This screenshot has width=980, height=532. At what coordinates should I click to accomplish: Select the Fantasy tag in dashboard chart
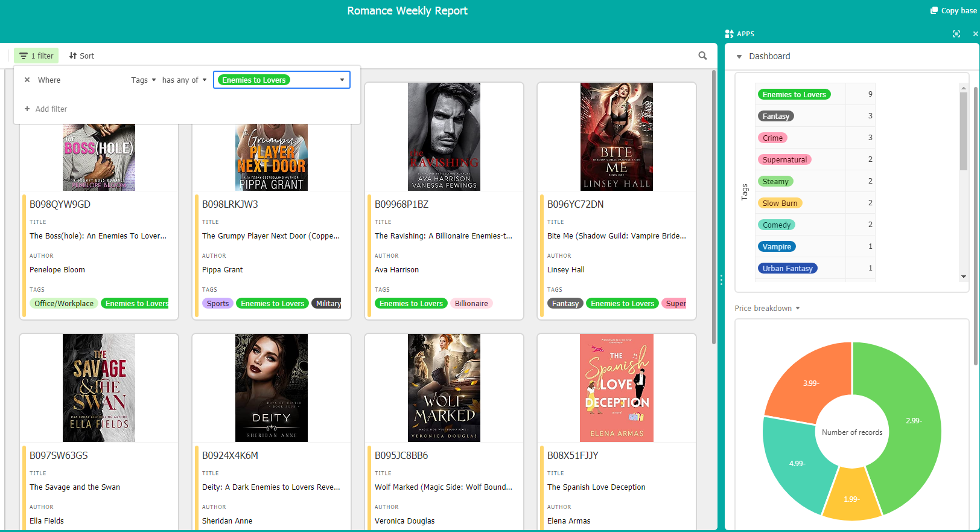(x=775, y=116)
